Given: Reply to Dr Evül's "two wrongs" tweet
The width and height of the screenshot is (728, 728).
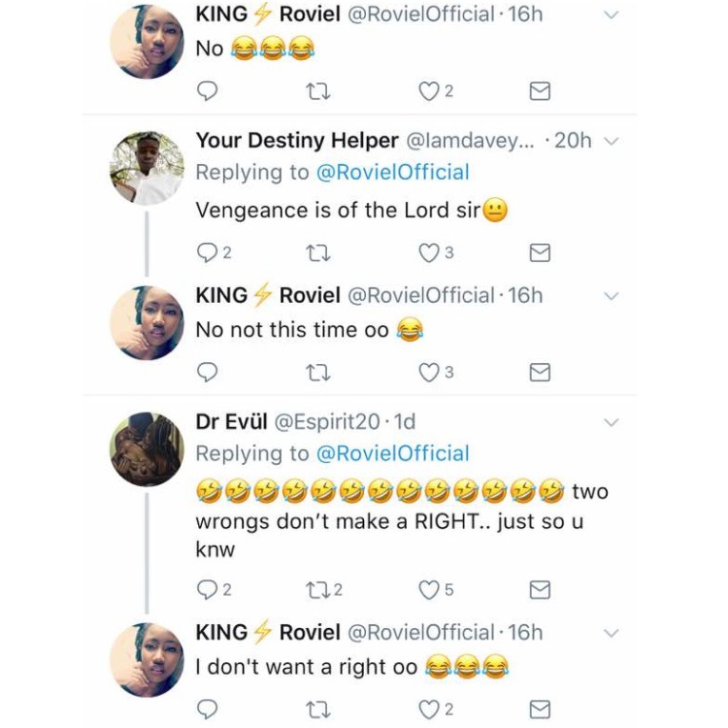Looking at the screenshot, I should click(207, 590).
